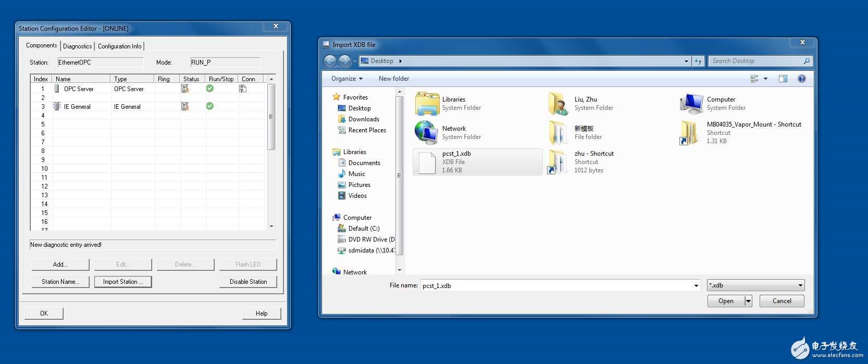Open view options dropdown arrow

pyautogui.click(x=765, y=79)
